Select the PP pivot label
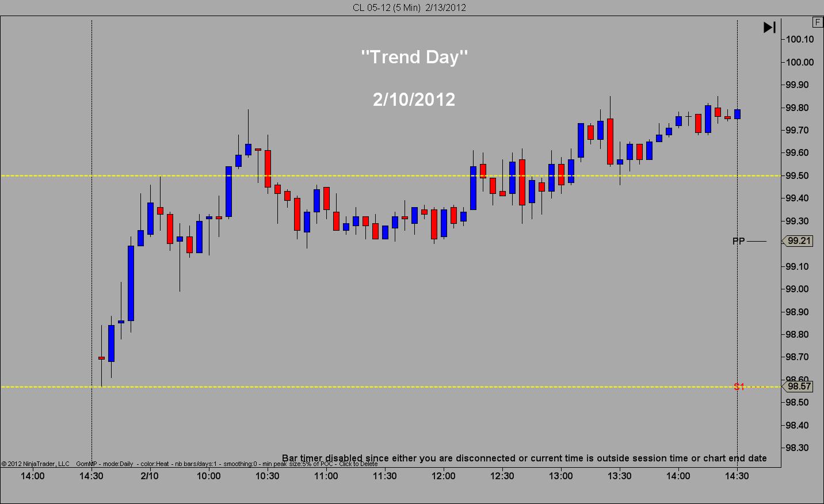This screenshot has width=824, height=504. click(x=739, y=241)
